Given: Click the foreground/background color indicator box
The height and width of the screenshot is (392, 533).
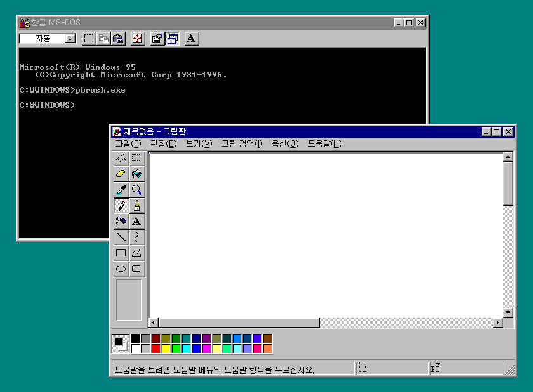Looking at the screenshot, I should click(x=121, y=343).
